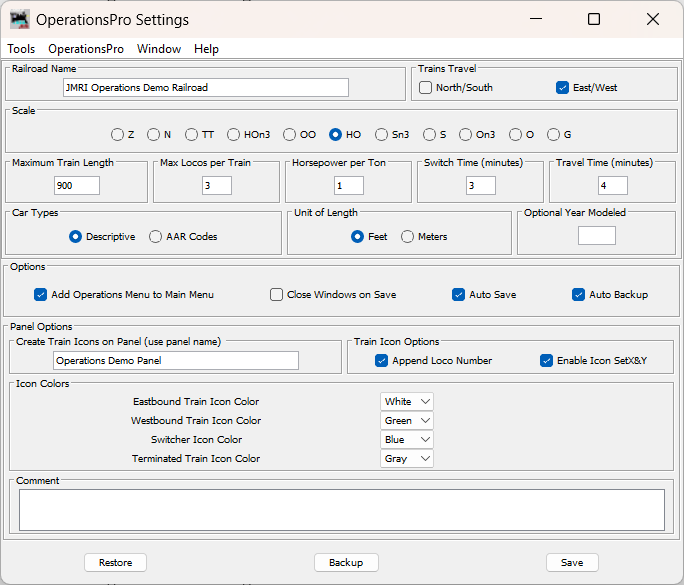Select the TT scale option
The image size is (684, 585).
[192, 134]
